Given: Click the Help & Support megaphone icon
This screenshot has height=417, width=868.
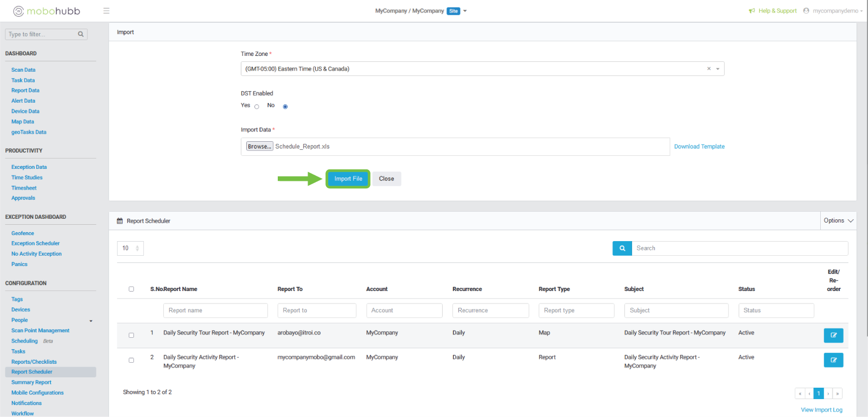Looking at the screenshot, I should click(752, 11).
